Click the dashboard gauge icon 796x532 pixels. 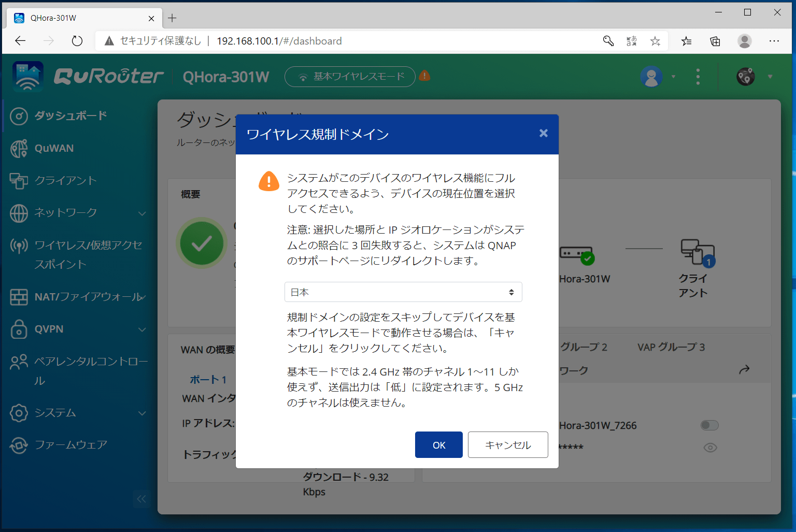(19, 116)
